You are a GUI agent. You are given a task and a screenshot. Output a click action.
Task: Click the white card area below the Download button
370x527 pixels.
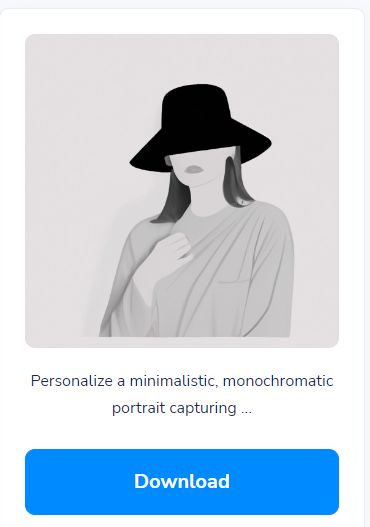click(182, 521)
